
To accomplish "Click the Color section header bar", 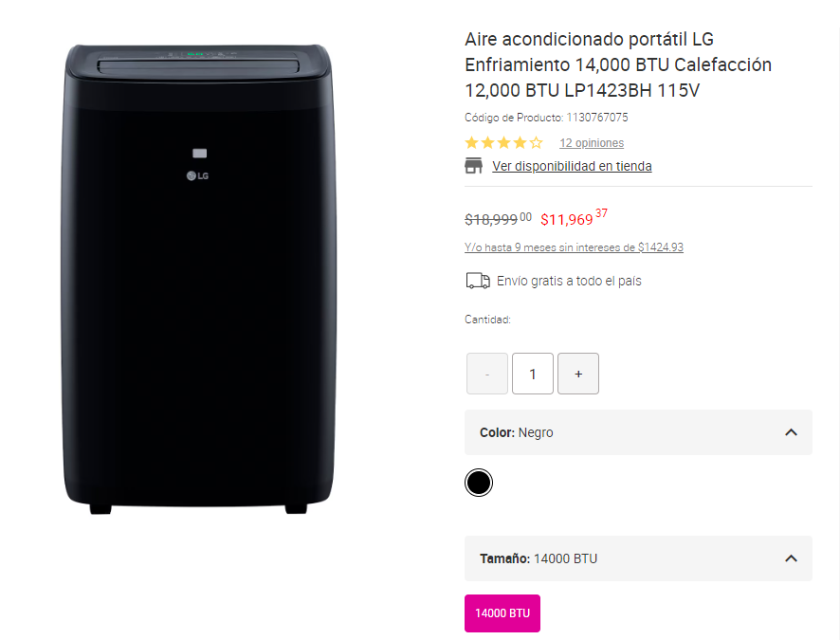I will pyautogui.click(x=638, y=431).
